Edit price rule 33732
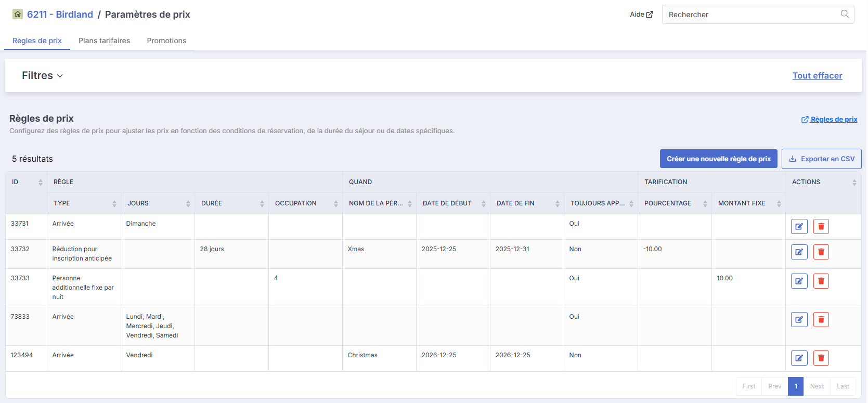 click(799, 252)
